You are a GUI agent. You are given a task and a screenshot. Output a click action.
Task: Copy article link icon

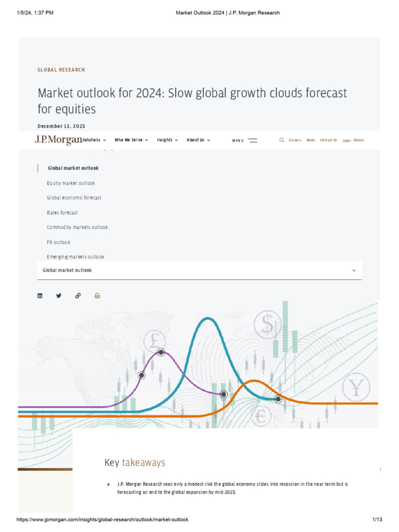(78, 296)
